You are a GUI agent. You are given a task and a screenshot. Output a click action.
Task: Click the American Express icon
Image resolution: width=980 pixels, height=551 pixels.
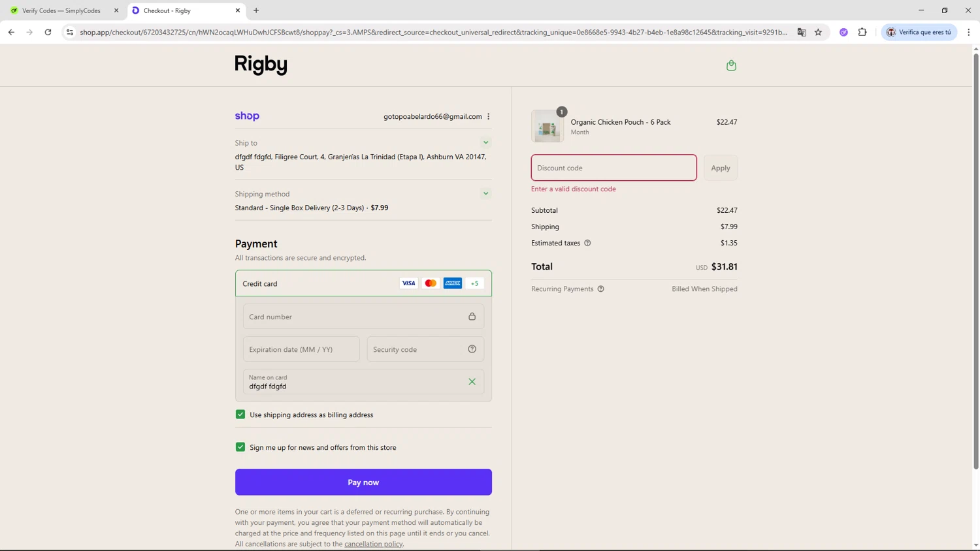point(453,283)
